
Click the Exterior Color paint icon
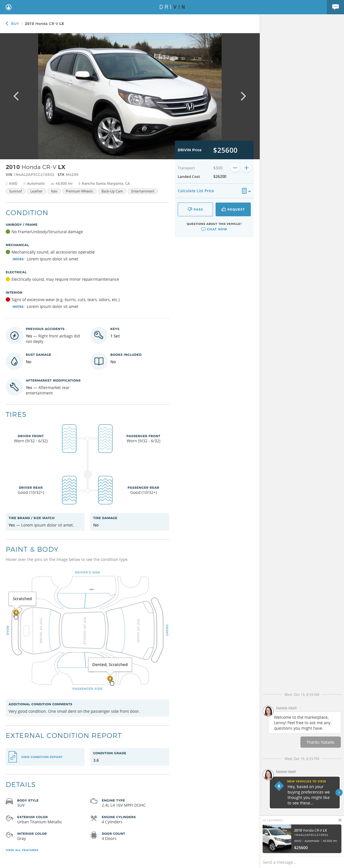[x=9, y=818]
